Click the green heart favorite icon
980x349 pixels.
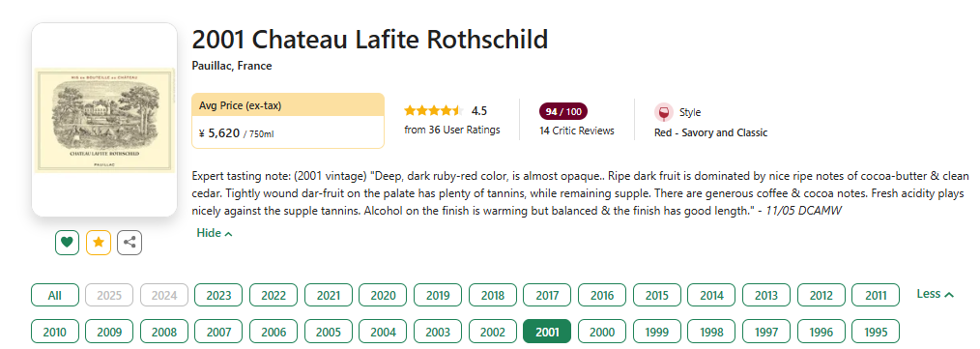(67, 243)
